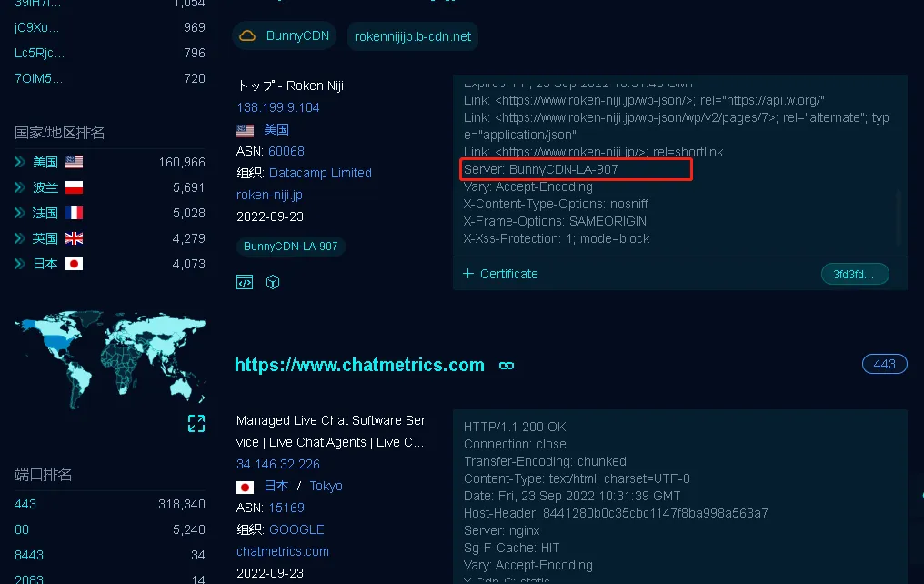
Task: Click 日本 country name in ranking list
Action: (45, 264)
